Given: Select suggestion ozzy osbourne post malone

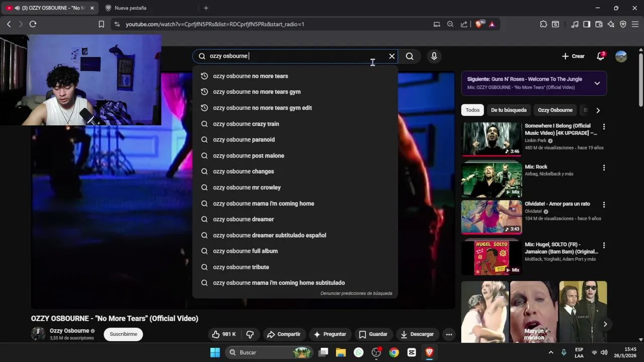Looking at the screenshot, I should tap(295, 156).
